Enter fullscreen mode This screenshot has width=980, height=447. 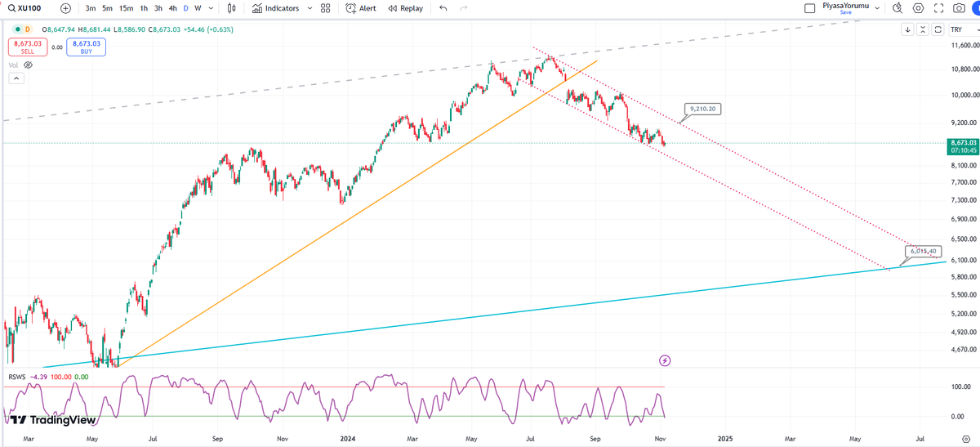[938, 8]
